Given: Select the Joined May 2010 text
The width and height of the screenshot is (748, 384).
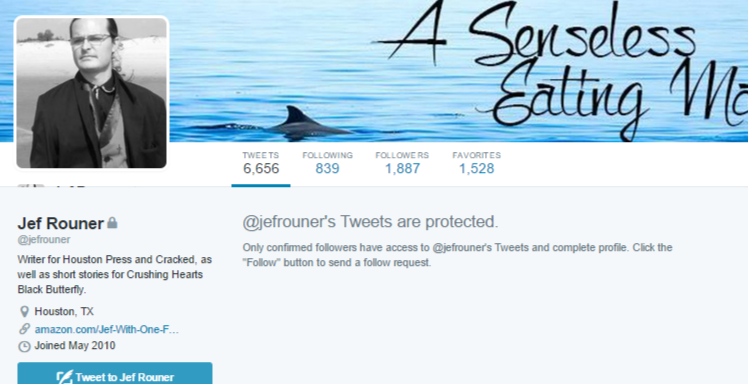Looking at the screenshot, I should coord(75,345).
